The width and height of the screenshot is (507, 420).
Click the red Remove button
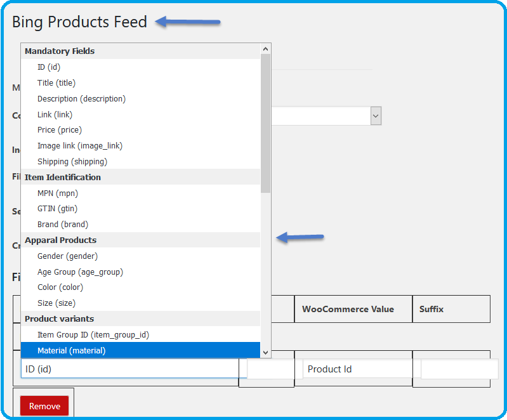click(x=44, y=406)
